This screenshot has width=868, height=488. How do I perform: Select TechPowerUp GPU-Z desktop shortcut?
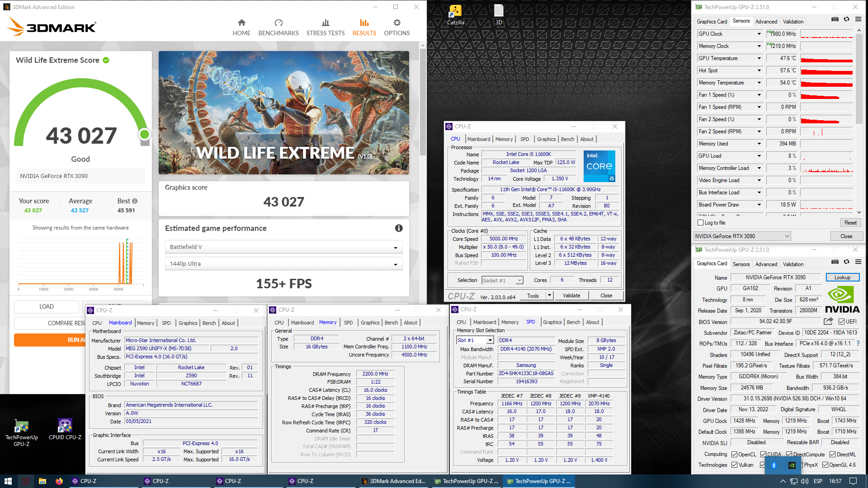[21, 433]
